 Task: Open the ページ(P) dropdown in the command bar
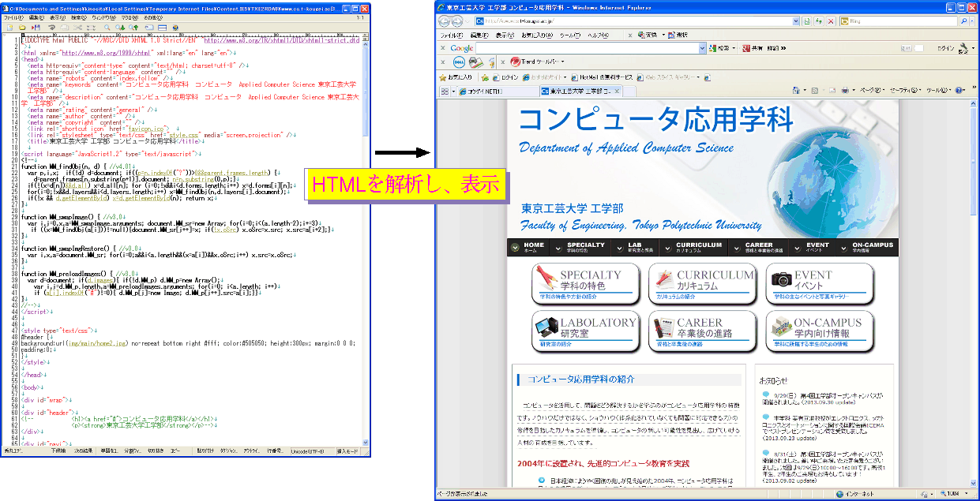(872, 91)
